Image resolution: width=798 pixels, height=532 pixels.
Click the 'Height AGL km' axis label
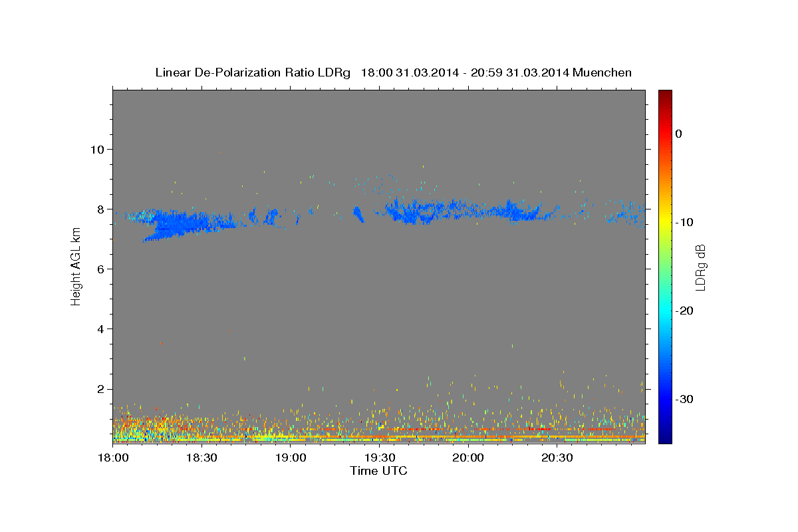click(x=76, y=267)
